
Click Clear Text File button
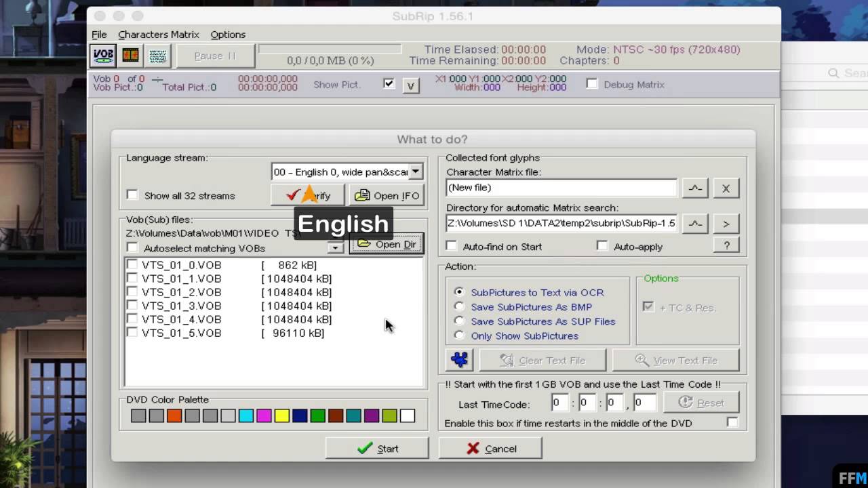(543, 360)
